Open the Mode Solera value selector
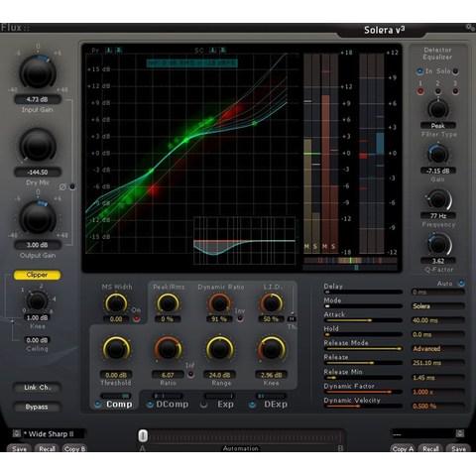476x476 pixels. [x=437, y=306]
